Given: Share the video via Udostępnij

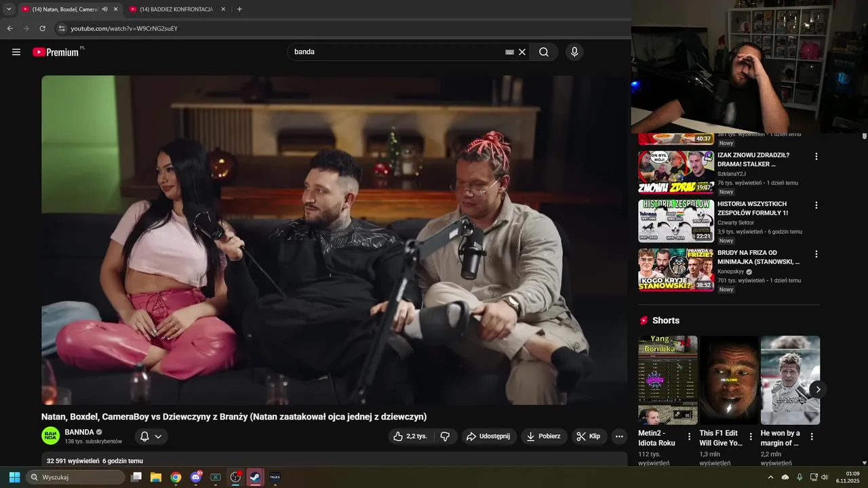Looking at the screenshot, I should click(489, 436).
